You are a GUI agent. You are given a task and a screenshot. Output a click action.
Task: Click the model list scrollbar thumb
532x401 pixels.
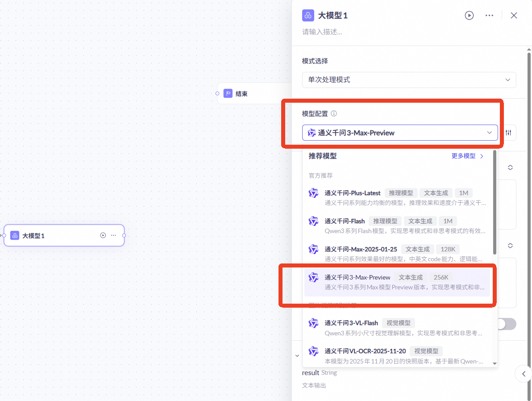tap(495, 202)
